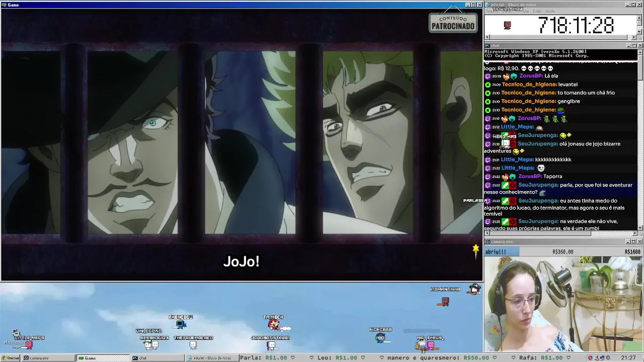Screen dimensions: 644x362
Task: Click the heart icon before Leo donation
Action: click(x=312, y=358)
